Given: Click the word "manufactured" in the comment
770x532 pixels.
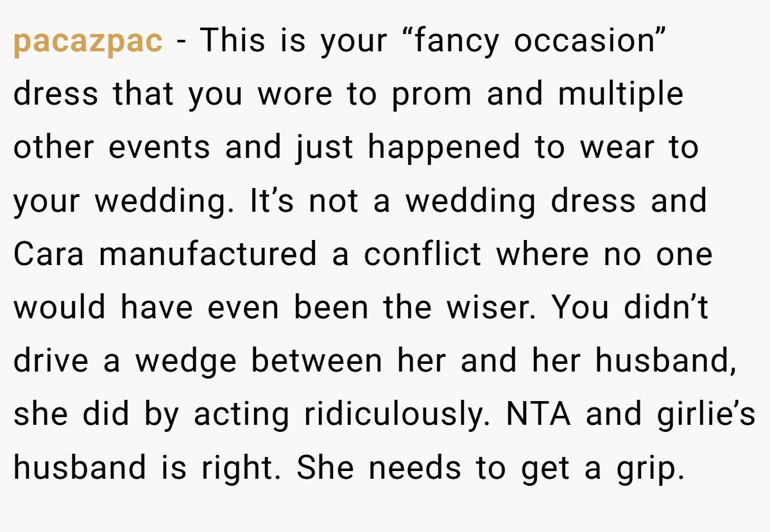Looking at the screenshot, I should pos(208,254).
